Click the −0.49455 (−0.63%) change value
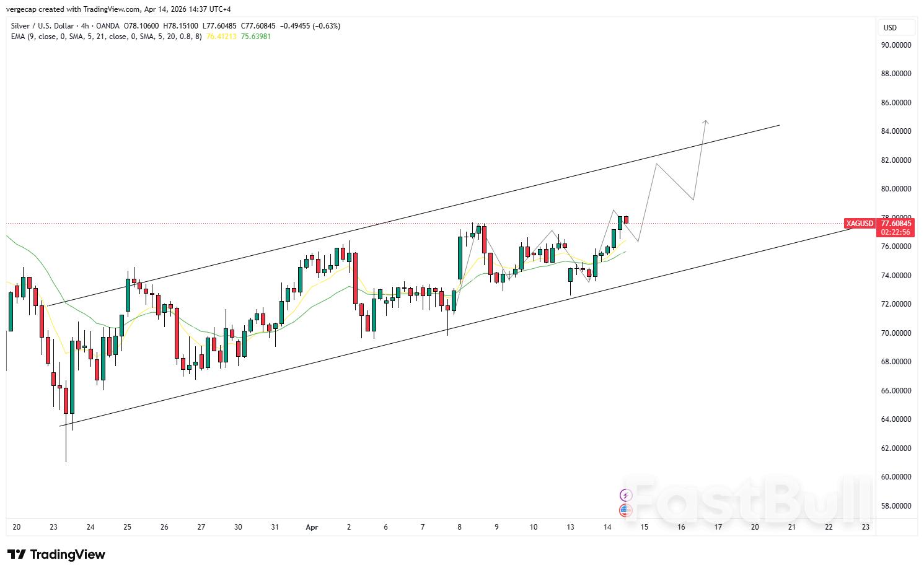 coord(310,26)
